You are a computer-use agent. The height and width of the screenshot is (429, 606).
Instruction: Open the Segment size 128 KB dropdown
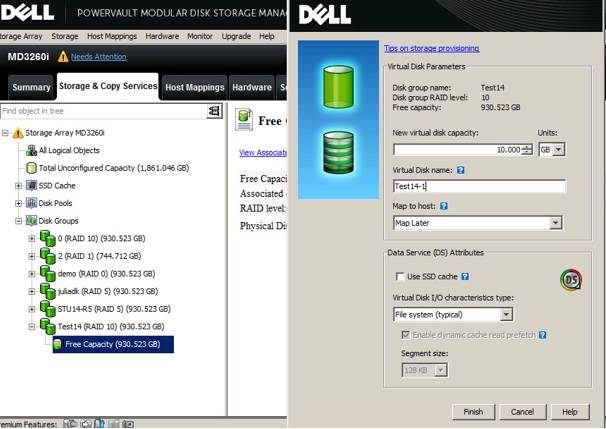(441, 370)
